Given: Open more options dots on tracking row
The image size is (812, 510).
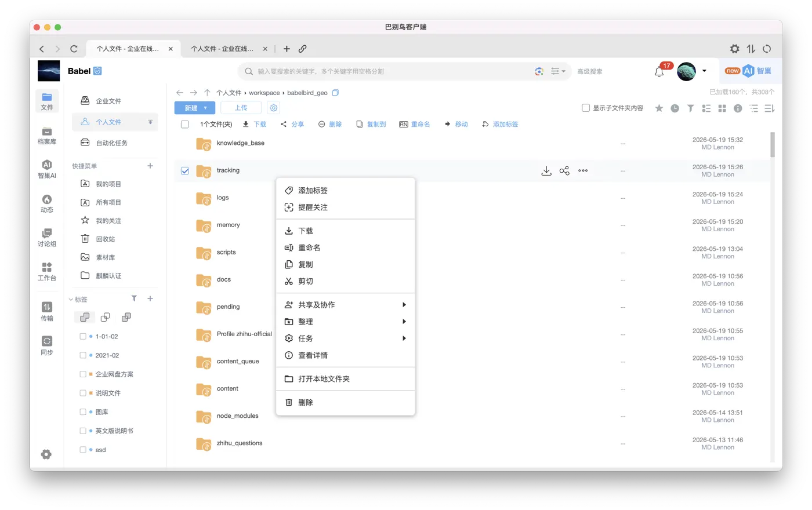Looking at the screenshot, I should 583,170.
